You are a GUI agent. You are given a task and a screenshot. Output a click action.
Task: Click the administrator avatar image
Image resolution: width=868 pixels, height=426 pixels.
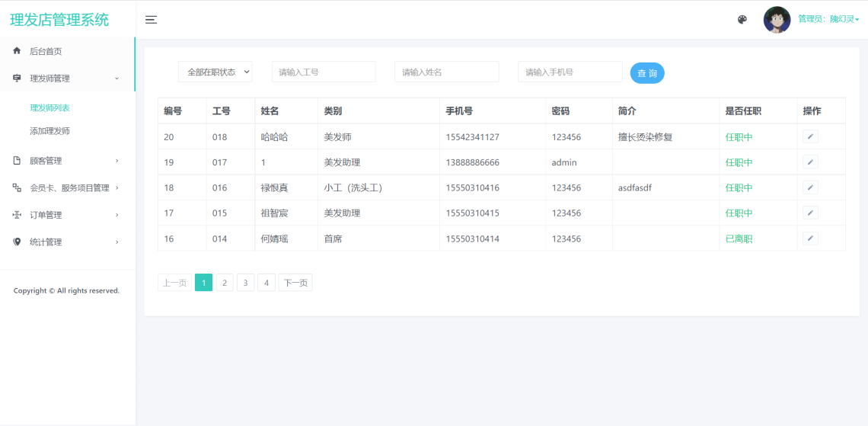[777, 20]
